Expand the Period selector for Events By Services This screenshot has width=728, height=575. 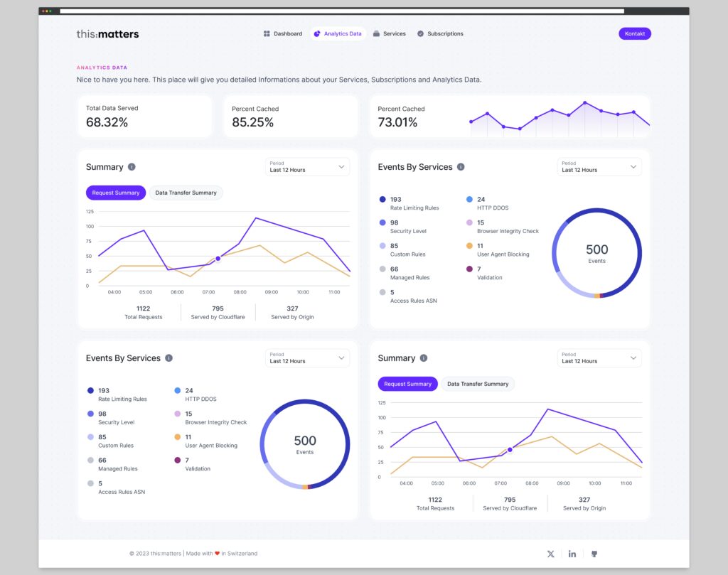[x=599, y=167]
